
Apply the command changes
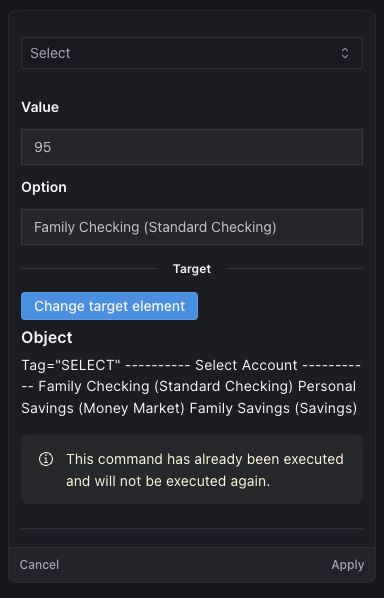coord(348,565)
